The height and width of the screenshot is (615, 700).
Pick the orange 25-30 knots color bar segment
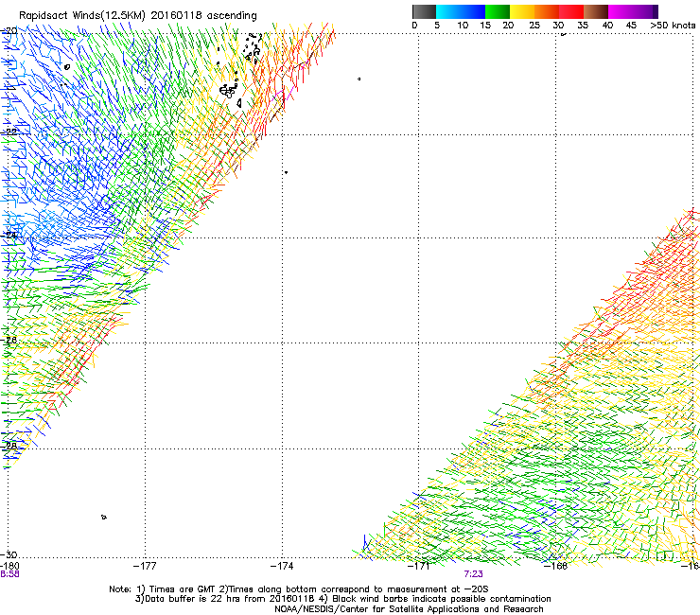coord(547,11)
